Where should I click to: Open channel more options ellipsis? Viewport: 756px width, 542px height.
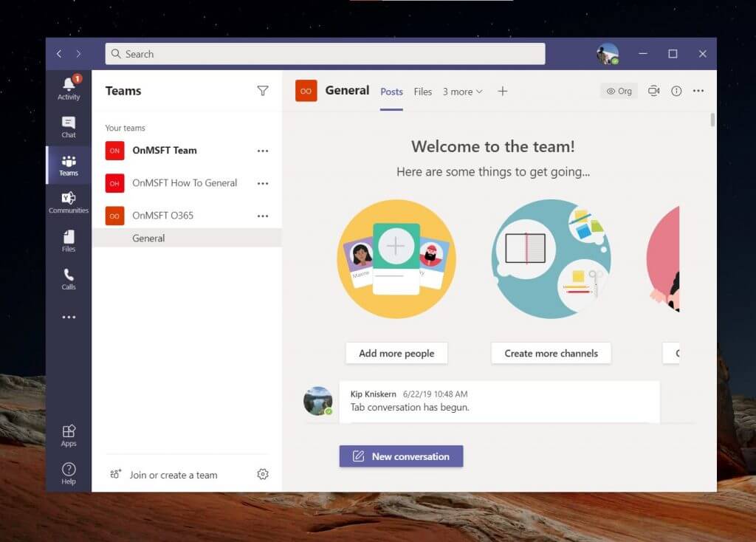point(698,91)
